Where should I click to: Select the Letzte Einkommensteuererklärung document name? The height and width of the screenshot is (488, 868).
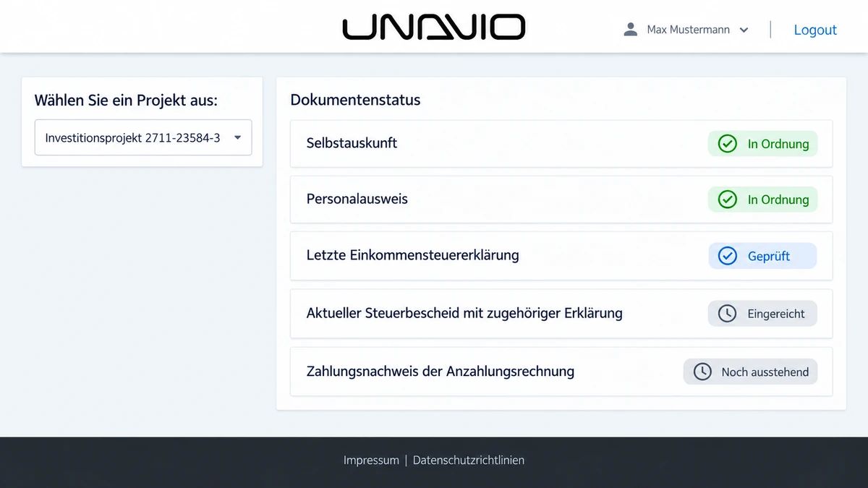coord(412,255)
